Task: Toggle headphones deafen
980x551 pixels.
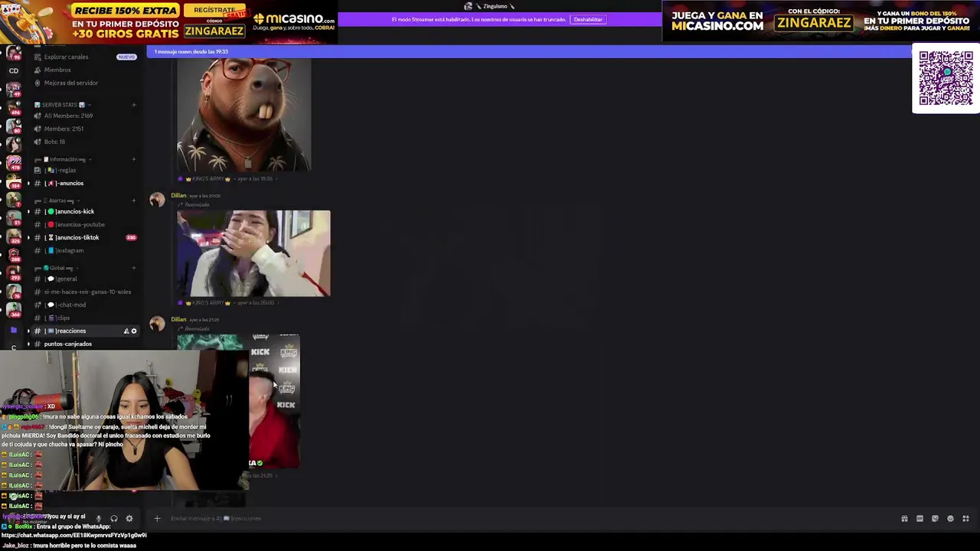Action: click(x=113, y=519)
